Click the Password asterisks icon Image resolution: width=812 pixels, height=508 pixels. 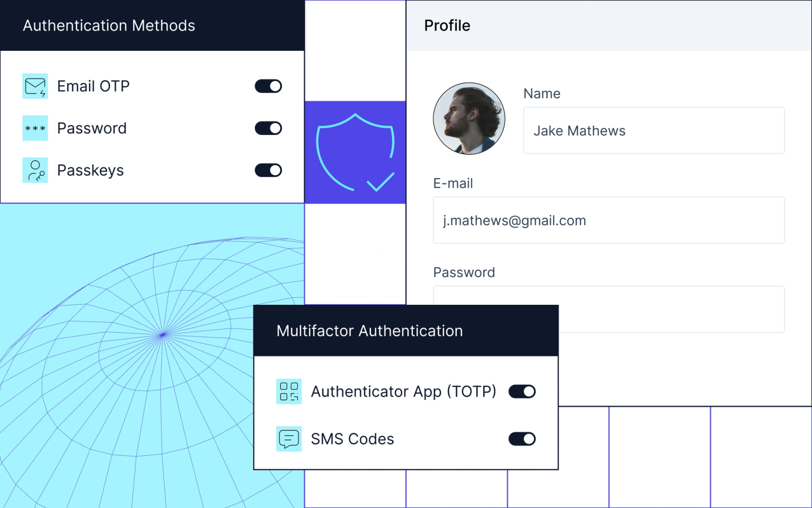click(35, 128)
